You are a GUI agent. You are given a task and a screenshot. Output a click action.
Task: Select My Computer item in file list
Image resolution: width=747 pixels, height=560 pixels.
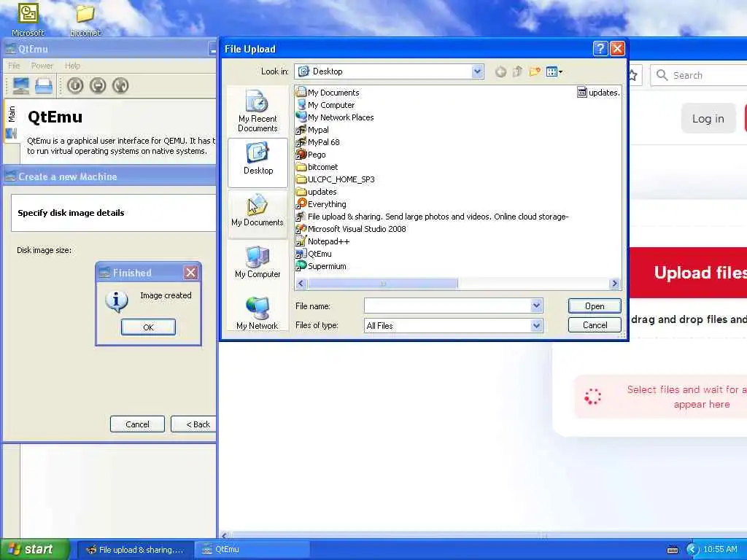[325, 105]
